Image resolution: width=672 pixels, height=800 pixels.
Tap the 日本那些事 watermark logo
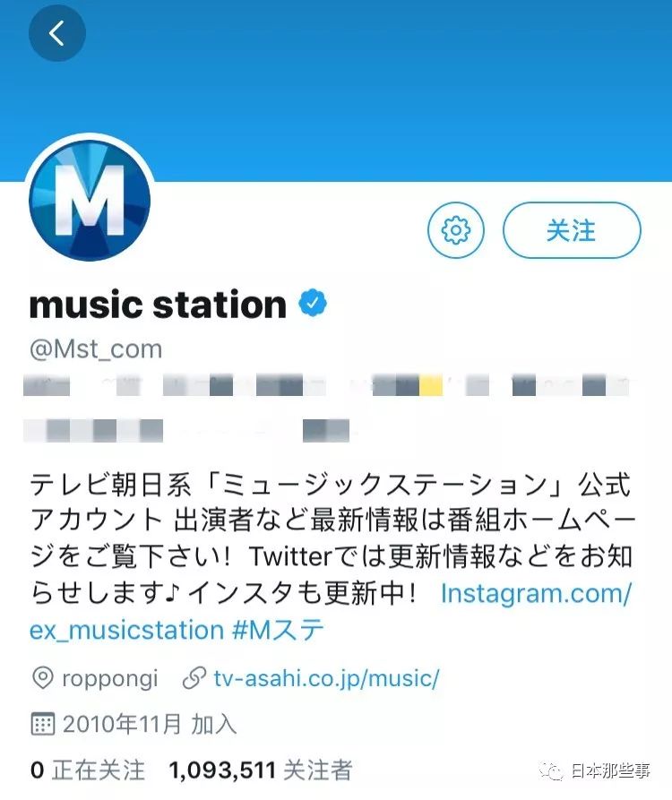pos(595,770)
